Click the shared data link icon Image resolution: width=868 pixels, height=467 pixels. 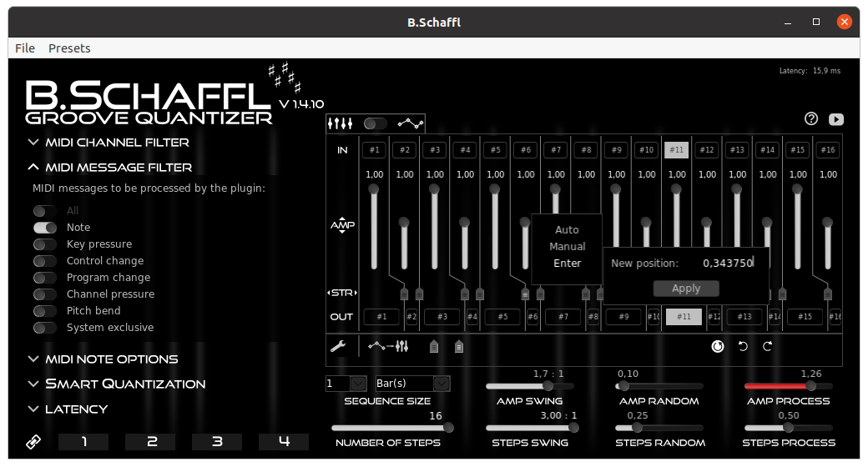pos(34,442)
